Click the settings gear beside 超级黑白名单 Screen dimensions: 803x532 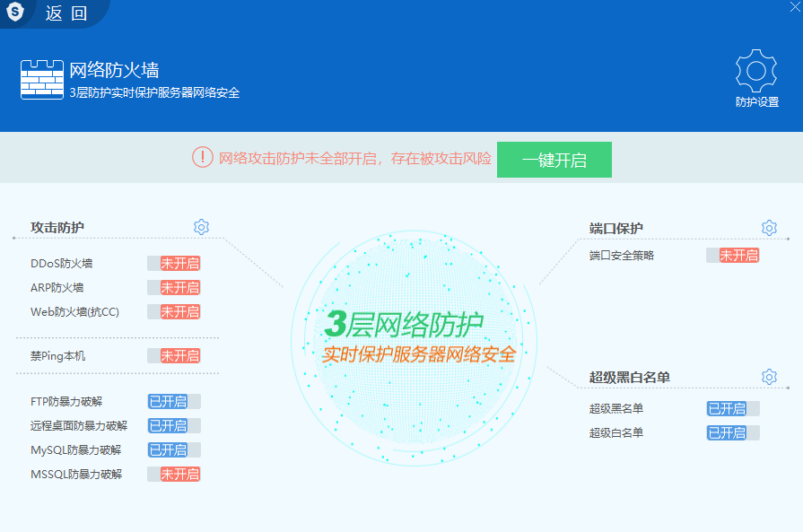pyautogui.click(x=768, y=376)
